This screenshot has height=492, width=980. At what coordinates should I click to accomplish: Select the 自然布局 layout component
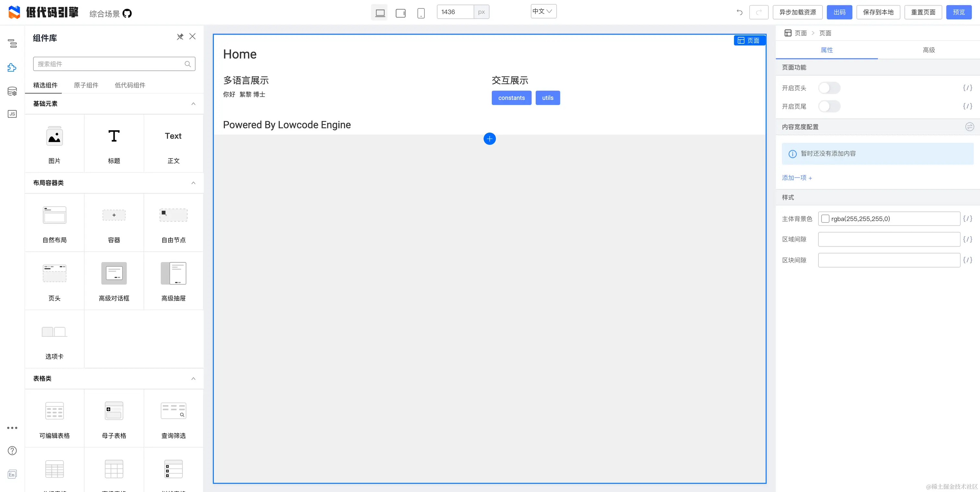[54, 223]
